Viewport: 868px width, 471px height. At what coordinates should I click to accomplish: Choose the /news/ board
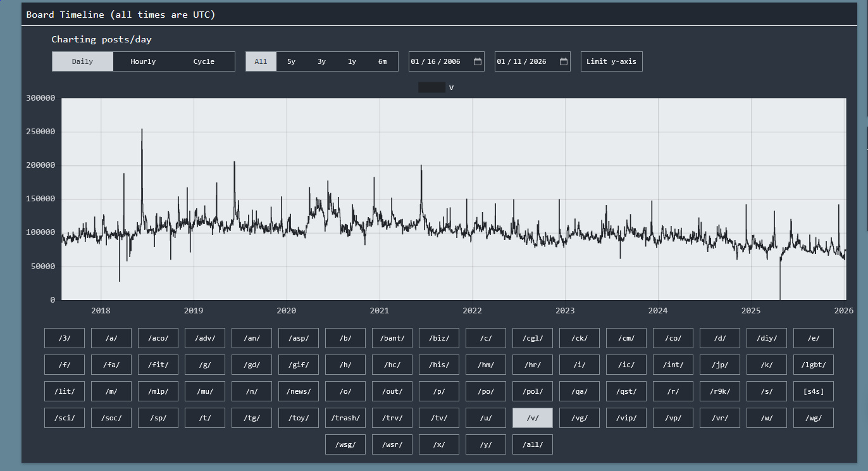299,391
